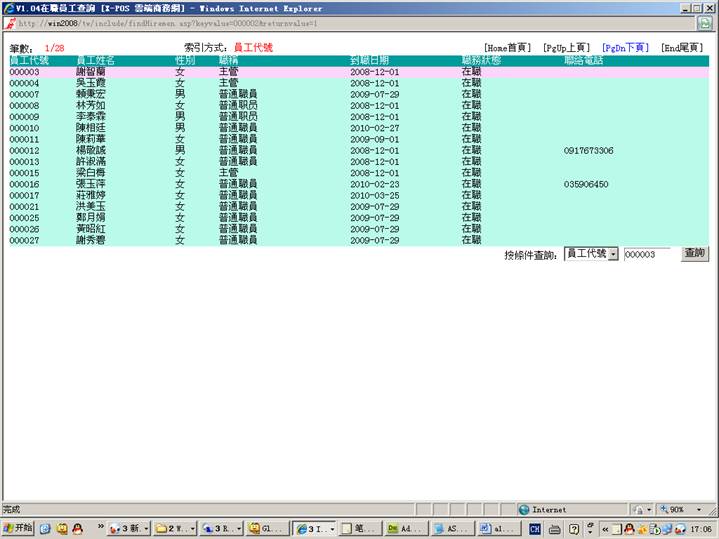Click the help question mark icon in taskbar
The height and width of the screenshot is (539, 719).
(575, 527)
